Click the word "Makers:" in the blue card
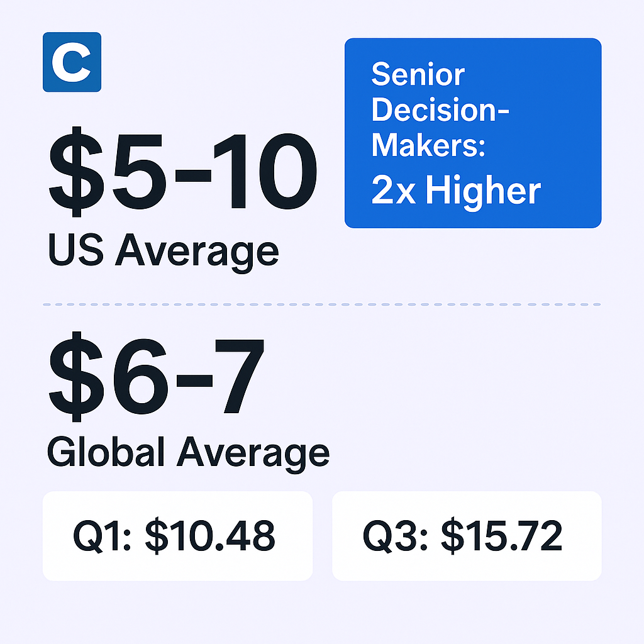Viewport: 644px width, 644px height. click(x=429, y=145)
